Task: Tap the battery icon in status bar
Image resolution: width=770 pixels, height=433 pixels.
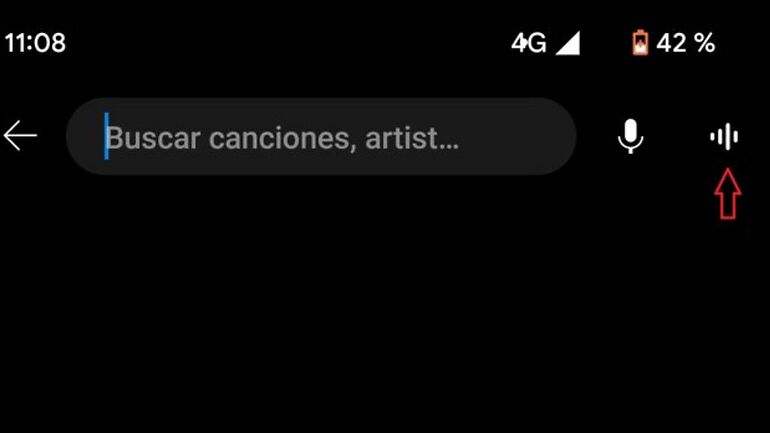Action: click(640, 43)
